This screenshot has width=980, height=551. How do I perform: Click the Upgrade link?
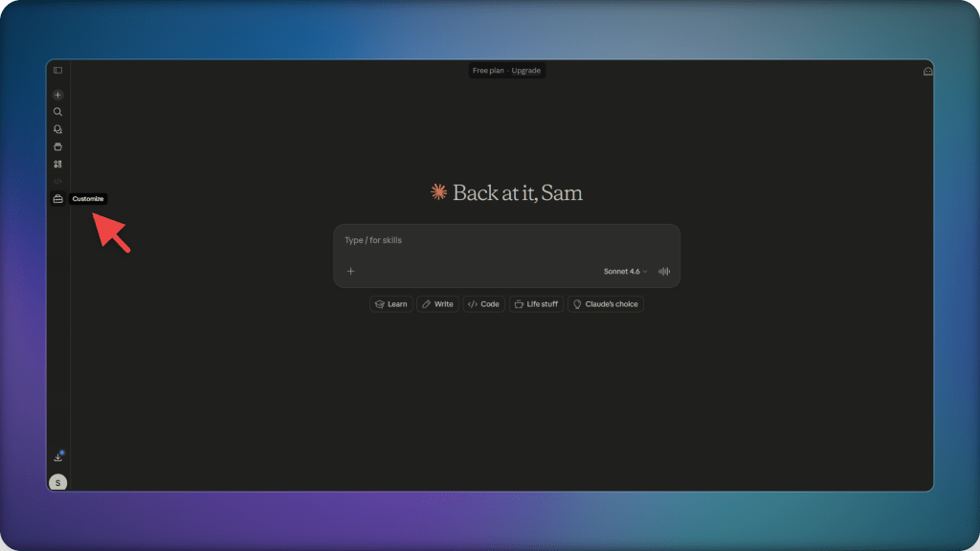coord(525,71)
